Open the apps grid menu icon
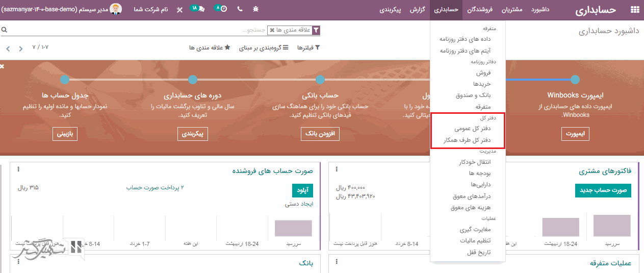The height and width of the screenshot is (273, 644). [x=635, y=10]
